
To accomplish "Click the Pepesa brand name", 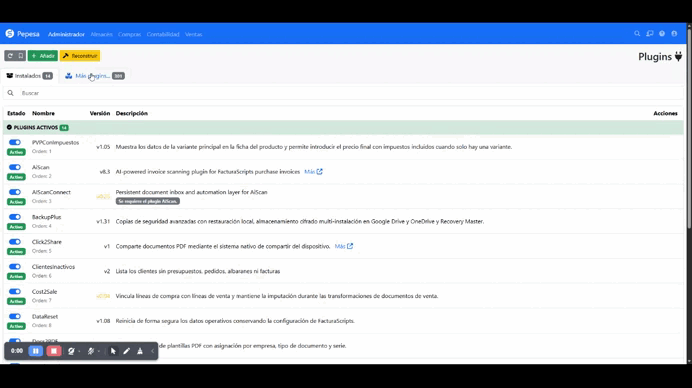I will tap(28, 34).
